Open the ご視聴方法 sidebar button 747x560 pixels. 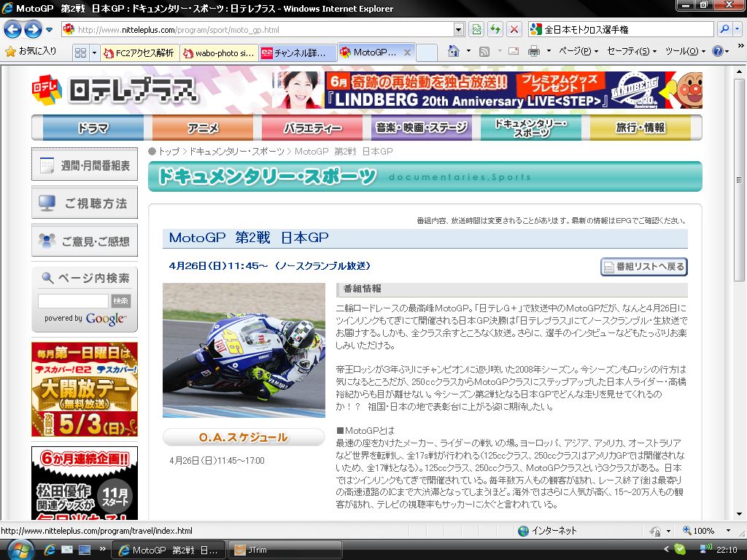pos(85,203)
